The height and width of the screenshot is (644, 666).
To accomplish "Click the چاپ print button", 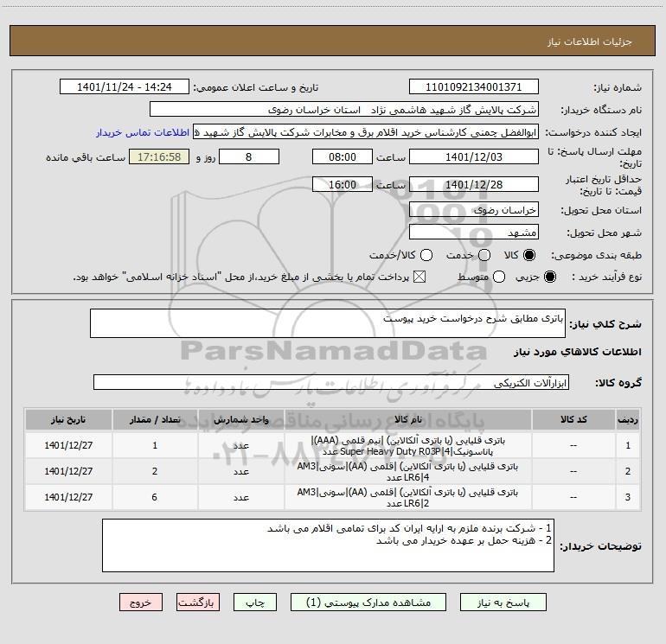I will pos(255,603).
